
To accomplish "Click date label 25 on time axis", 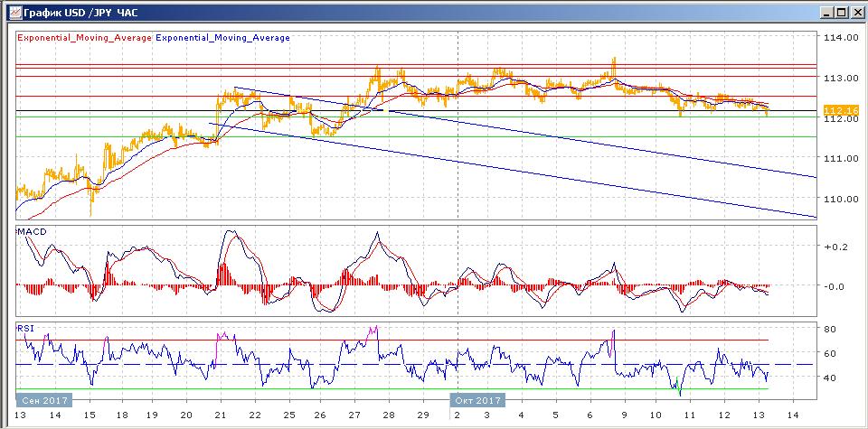I will [290, 415].
